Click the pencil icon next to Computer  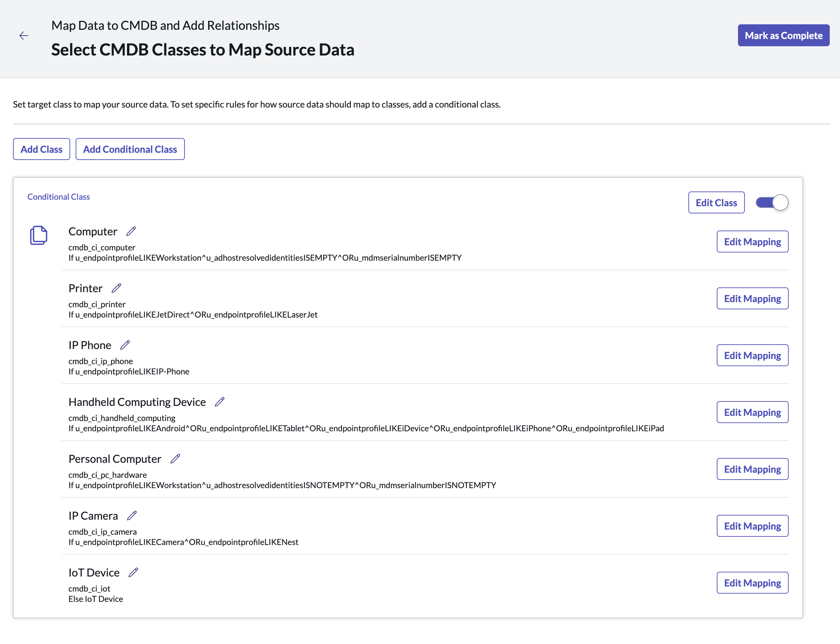point(131,231)
